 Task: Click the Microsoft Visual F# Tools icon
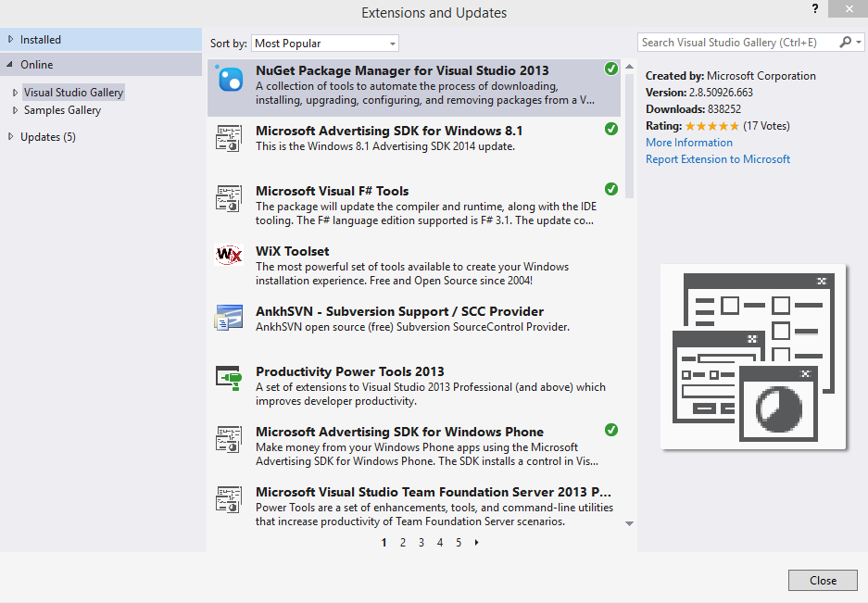[229, 198]
